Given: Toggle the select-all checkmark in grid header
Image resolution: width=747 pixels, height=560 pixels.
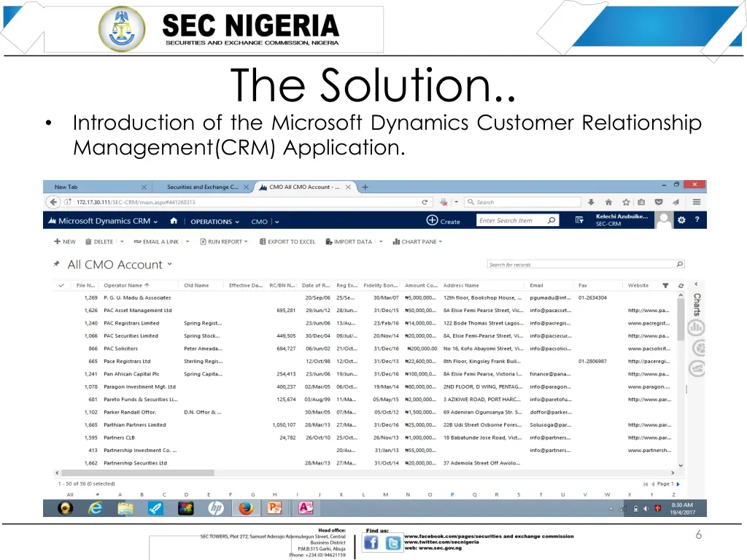Looking at the screenshot, I should (x=61, y=286).
